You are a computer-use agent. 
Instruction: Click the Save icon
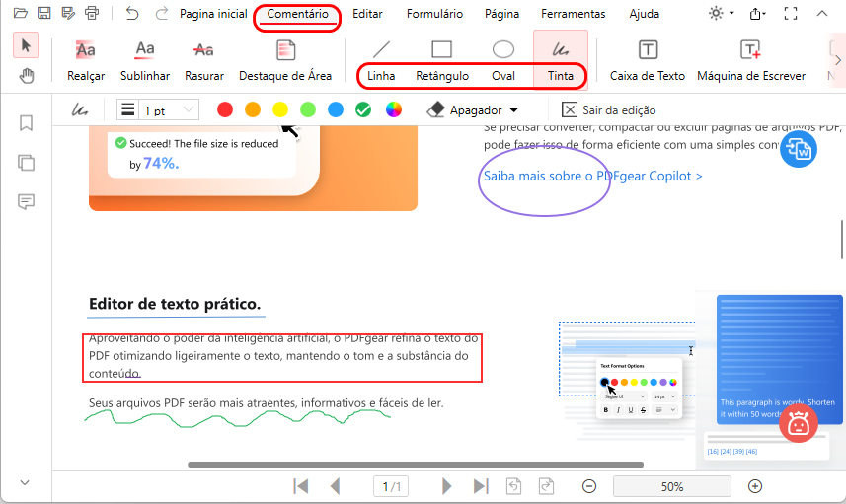[x=44, y=13]
